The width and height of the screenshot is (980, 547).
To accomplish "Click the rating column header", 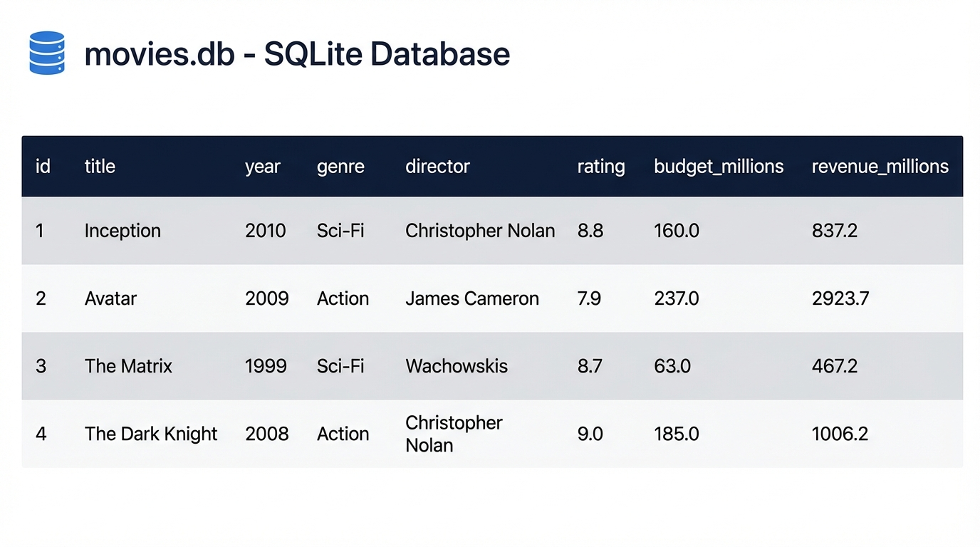I will [x=601, y=167].
